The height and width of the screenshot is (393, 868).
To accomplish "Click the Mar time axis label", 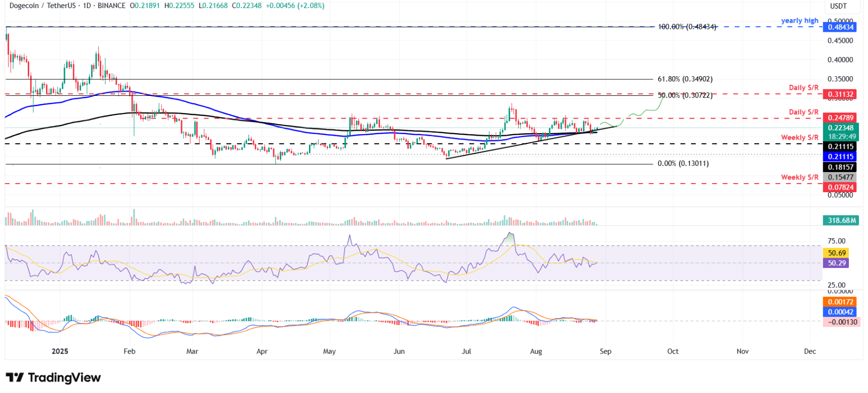I will click(192, 352).
